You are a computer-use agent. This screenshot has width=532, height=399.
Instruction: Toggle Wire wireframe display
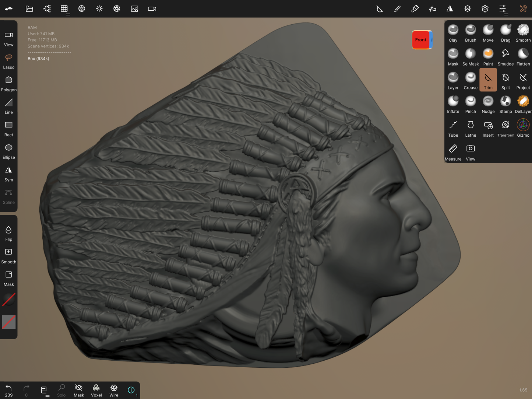tap(114, 390)
